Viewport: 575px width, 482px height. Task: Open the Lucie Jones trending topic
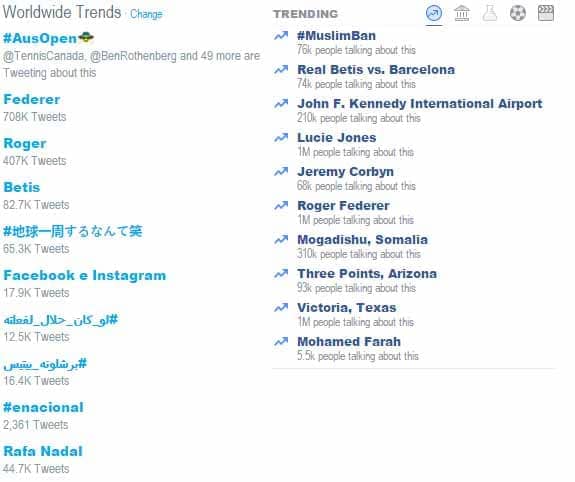click(x=337, y=138)
